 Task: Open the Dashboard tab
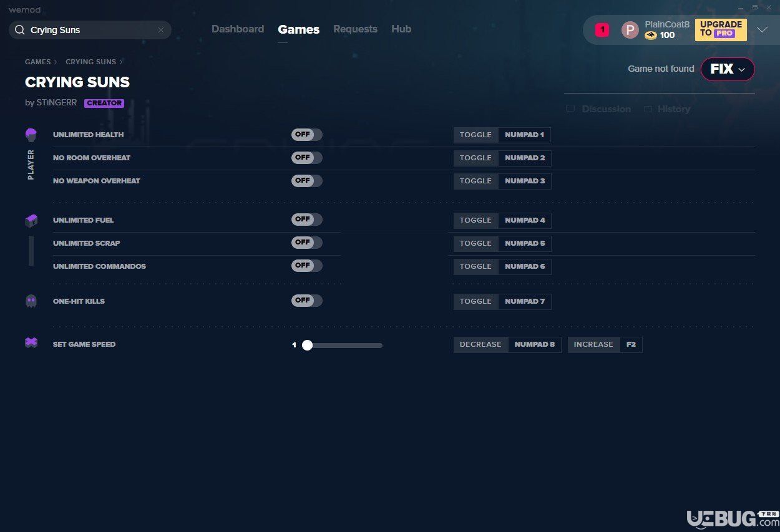click(x=238, y=29)
